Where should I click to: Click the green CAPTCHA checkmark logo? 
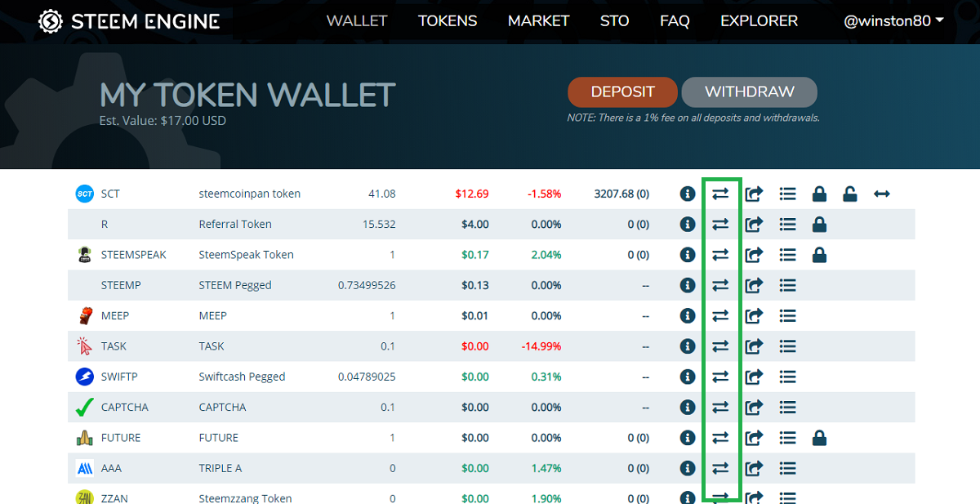[84, 407]
